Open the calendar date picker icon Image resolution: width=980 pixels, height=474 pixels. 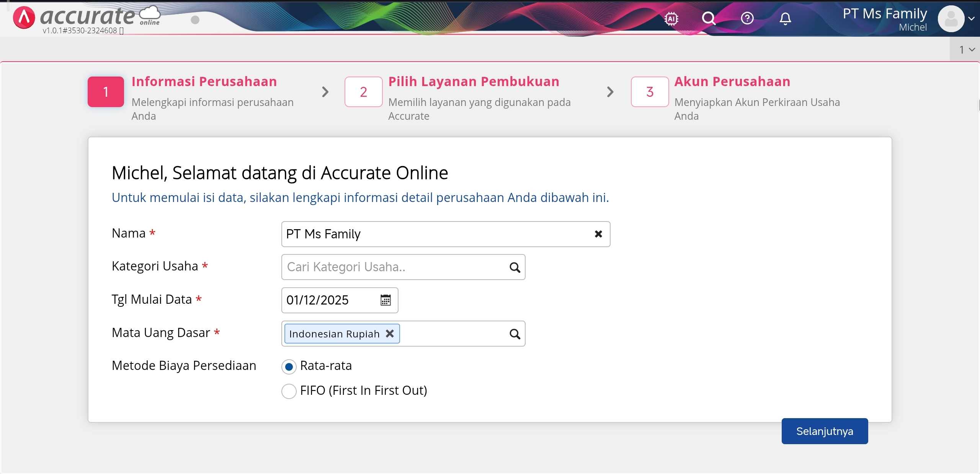pyautogui.click(x=385, y=300)
